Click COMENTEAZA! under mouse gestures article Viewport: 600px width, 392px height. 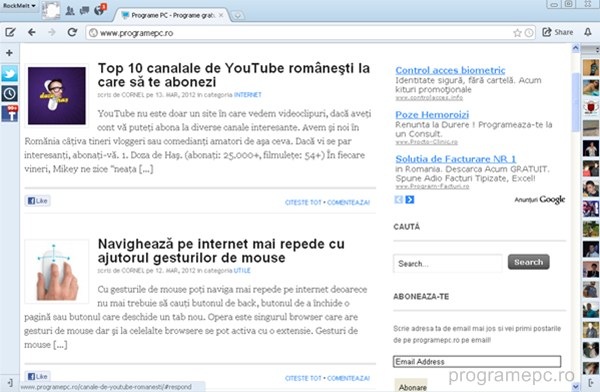tap(349, 378)
